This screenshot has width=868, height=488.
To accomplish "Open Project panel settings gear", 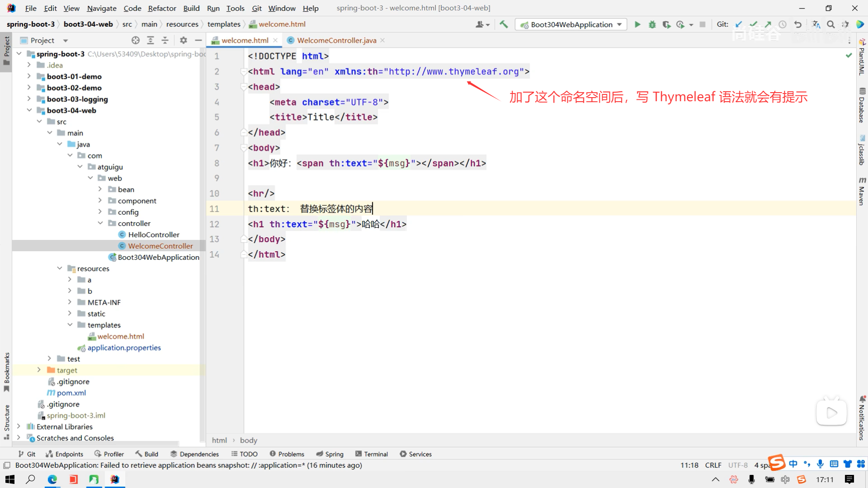I will 183,40.
